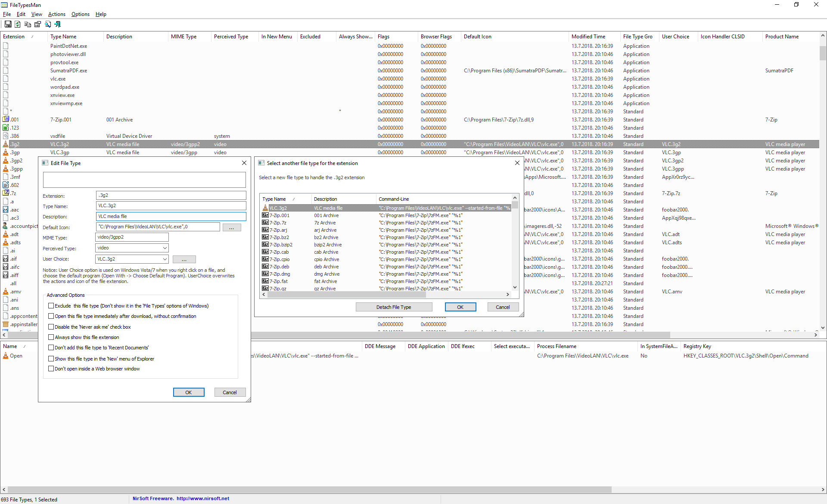Click the Modified Time column header
This screenshot has width=827, height=504.
[x=594, y=37]
